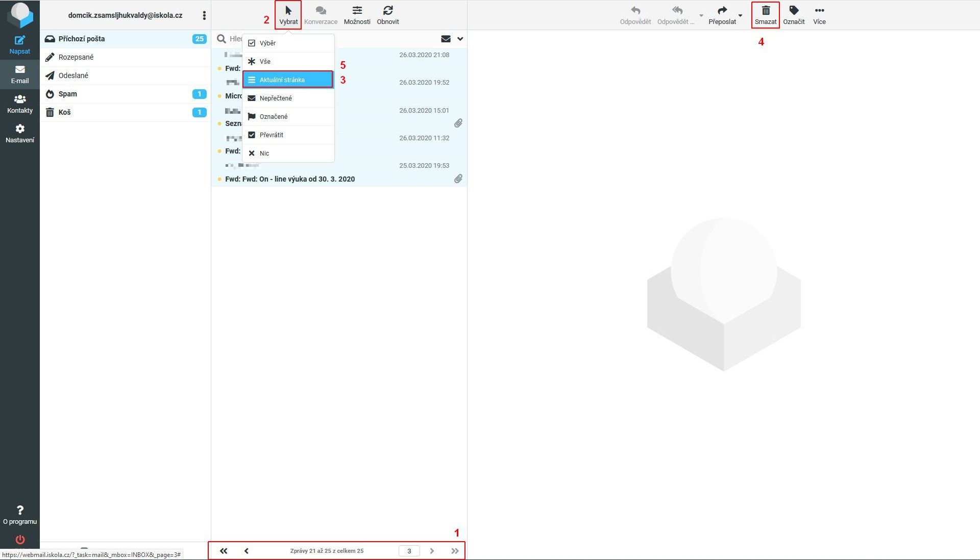
Task: Choose Označené from the select menu
Action: [x=288, y=116]
